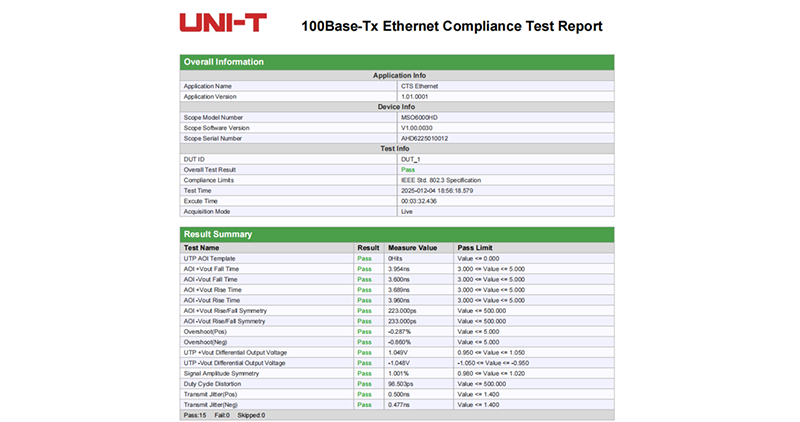Click the green Pass value for Overall Test Result
Viewport: 800px width, 422px height.
[408, 170]
